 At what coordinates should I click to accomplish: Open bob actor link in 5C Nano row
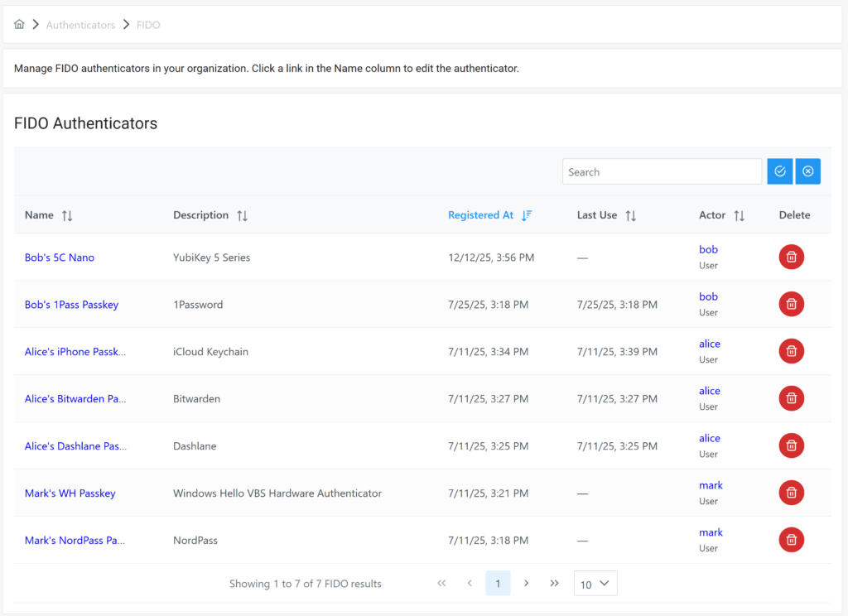(709, 249)
